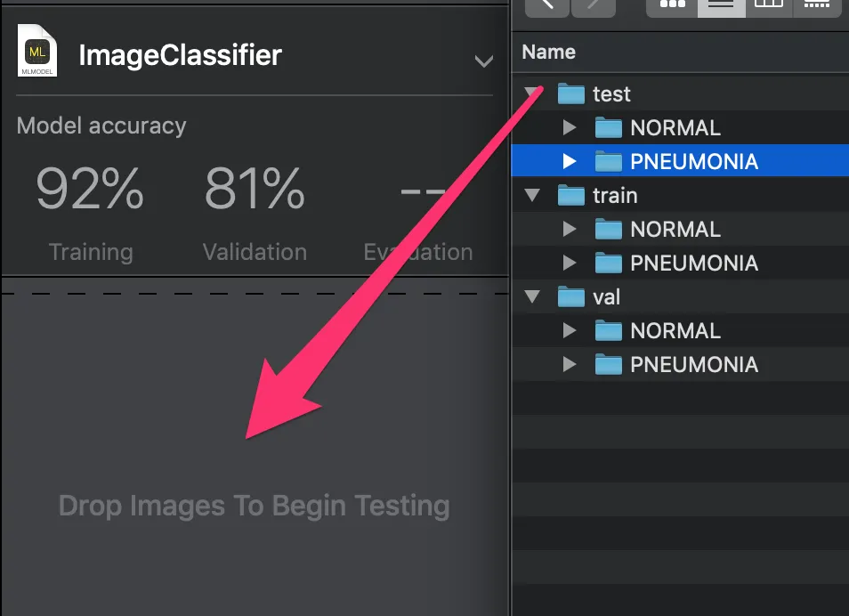
Task: Switch Finder to gallery view
Action: point(816,7)
